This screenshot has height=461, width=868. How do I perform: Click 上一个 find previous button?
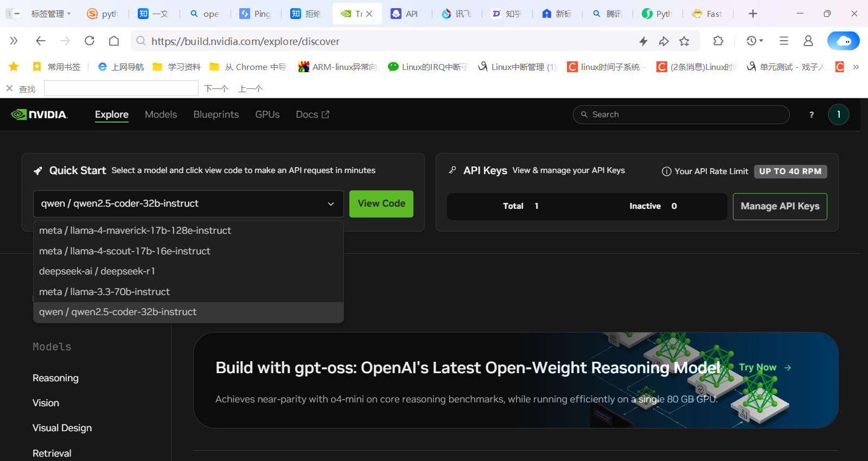tap(251, 88)
